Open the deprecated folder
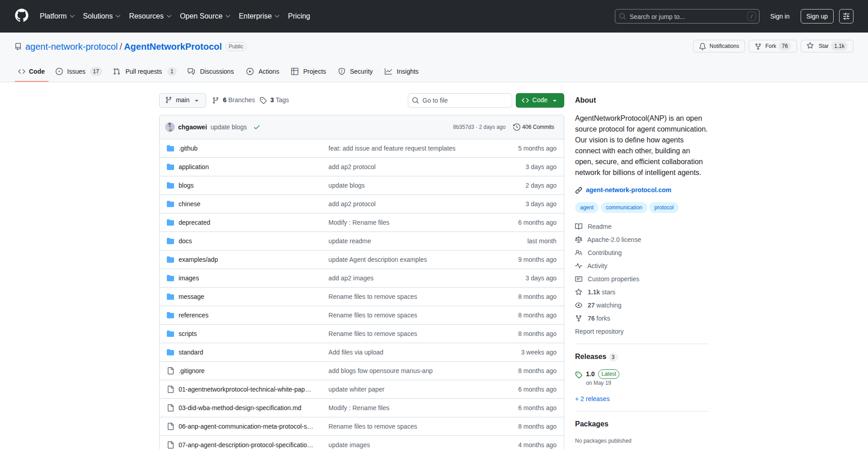 click(194, 222)
